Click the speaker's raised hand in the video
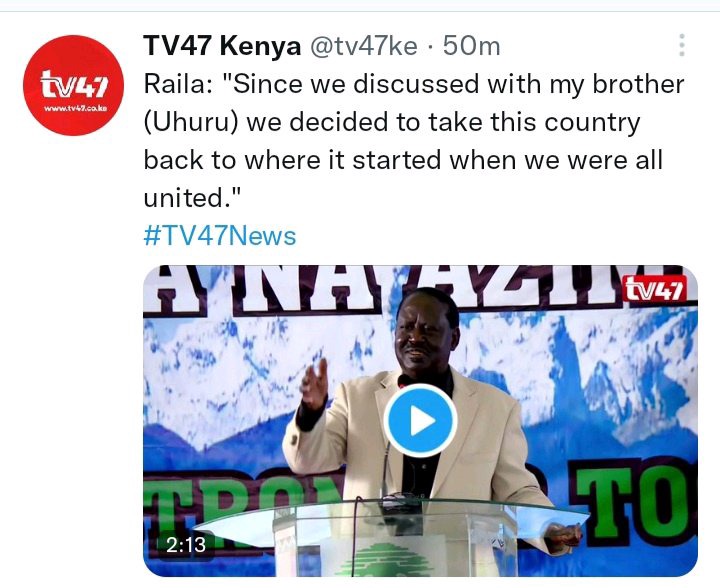Viewport: 720px width, 588px height. (x=314, y=383)
